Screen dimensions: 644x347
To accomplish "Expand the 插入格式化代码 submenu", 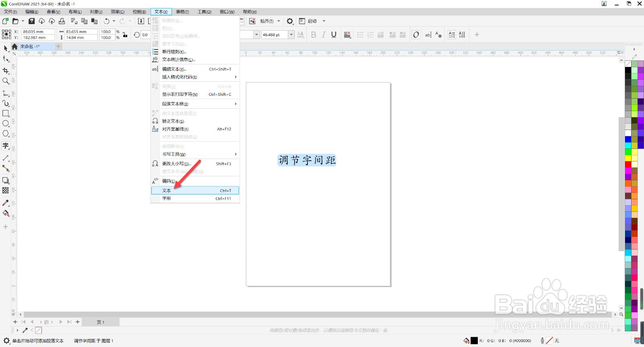I will click(x=195, y=77).
